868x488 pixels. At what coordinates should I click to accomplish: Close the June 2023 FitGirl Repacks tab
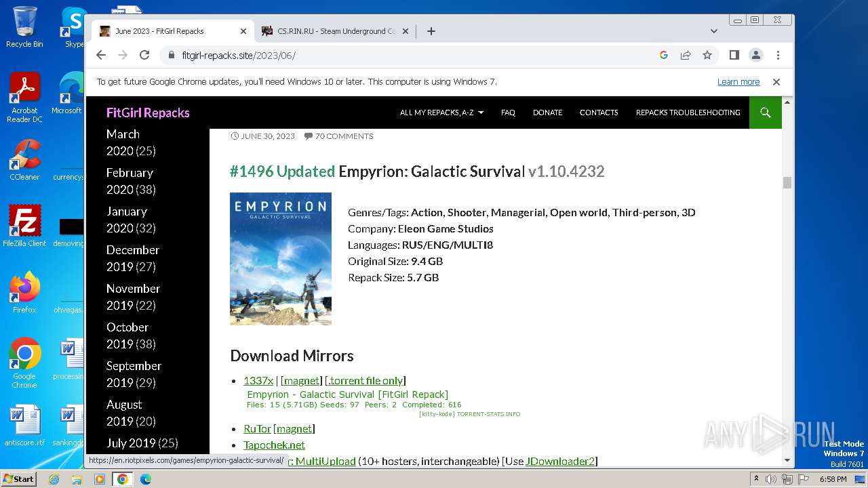243,31
